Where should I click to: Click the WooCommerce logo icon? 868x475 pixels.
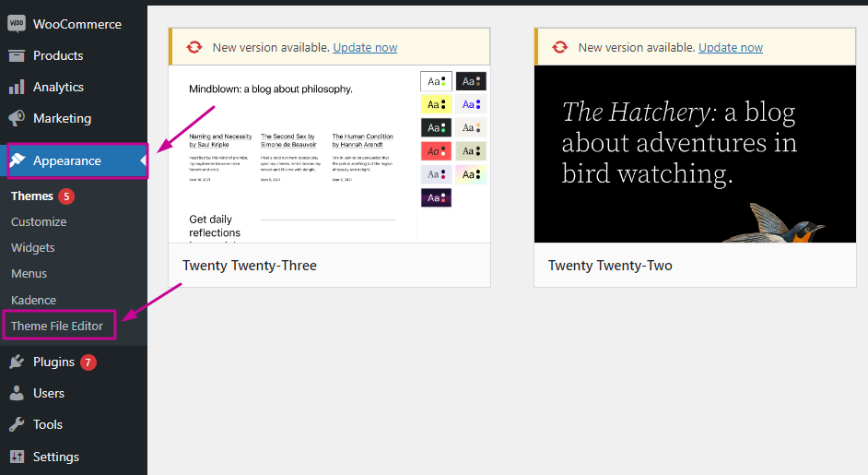click(x=17, y=23)
